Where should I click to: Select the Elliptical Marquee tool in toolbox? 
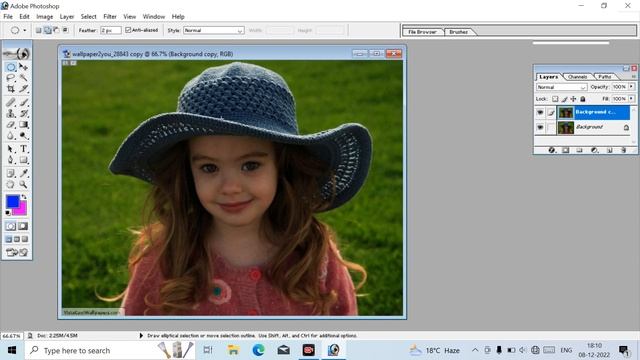tap(11, 67)
